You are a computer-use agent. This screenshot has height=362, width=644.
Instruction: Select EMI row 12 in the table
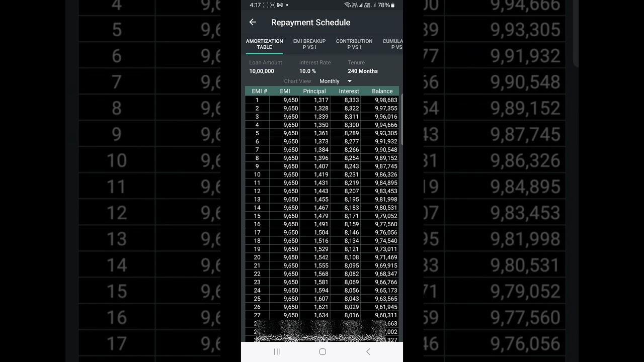click(x=322, y=191)
